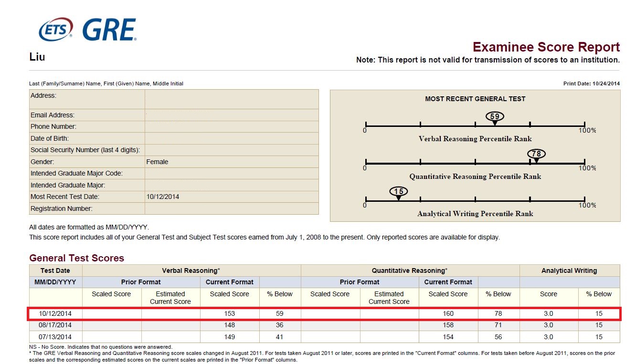This screenshot has height=364, width=636.
Task: Select the 08/17/2014 test date cell
Action: (x=55, y=325)
